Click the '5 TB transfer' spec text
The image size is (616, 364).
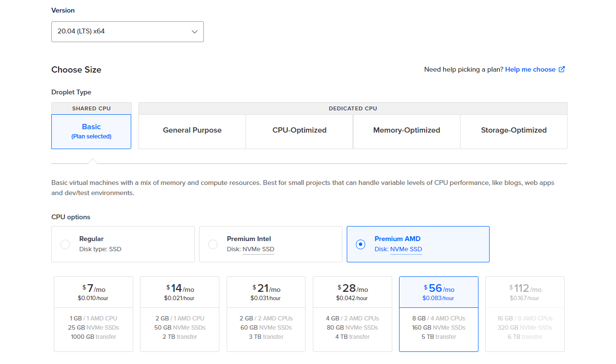tap(439, 336)
